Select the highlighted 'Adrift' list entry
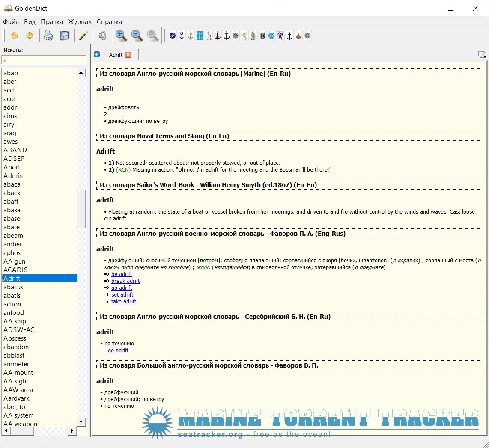The height and width of the screenshot is (448, 489). pos(39,278)
